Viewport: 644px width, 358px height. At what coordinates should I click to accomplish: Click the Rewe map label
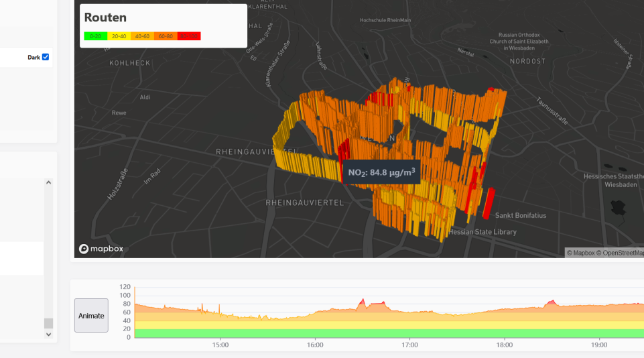click(x=119, y=113)
